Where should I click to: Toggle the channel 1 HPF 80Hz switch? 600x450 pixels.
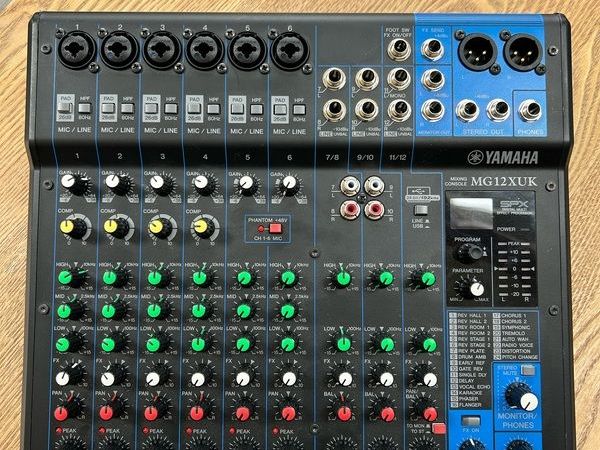click(x=85, y=108)
